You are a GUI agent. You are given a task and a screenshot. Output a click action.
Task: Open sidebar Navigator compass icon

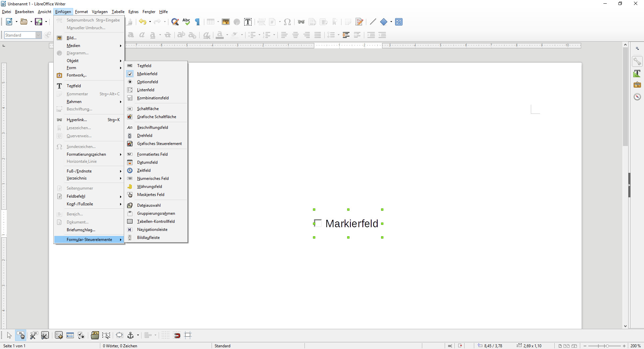(x=637, y=97)
